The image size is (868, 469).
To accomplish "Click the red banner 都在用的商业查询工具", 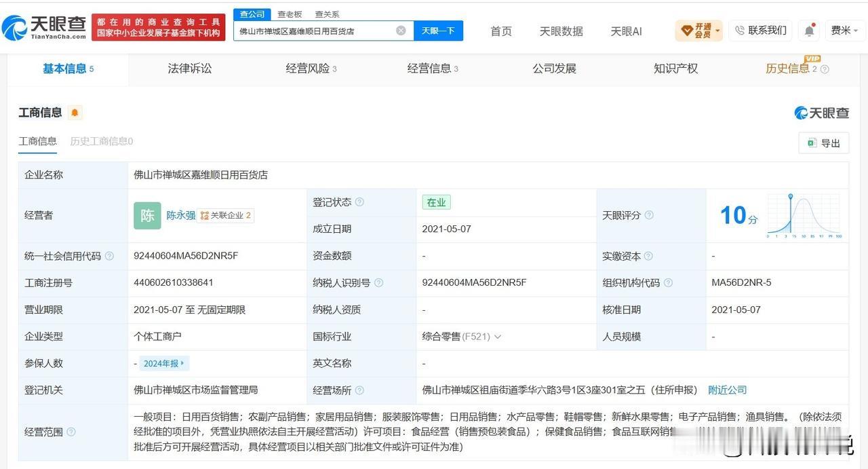I will 159,27.
